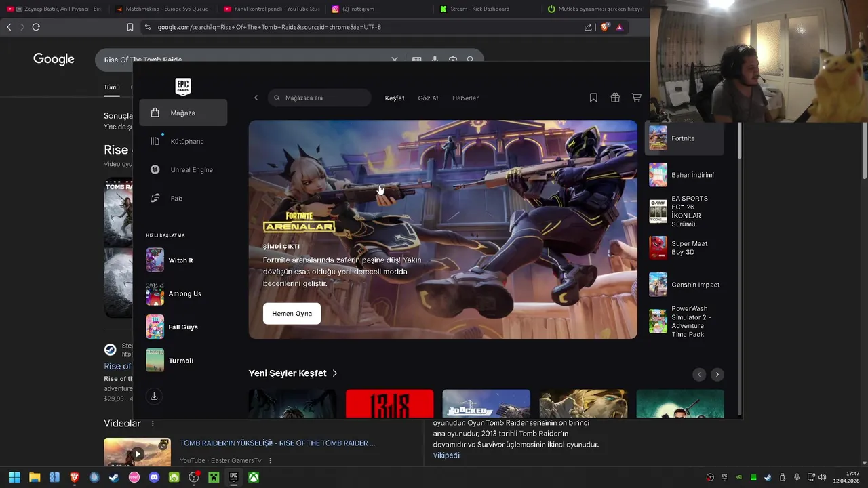
Task: Open Fab sidebar entry
Action: tap(183, 198)
